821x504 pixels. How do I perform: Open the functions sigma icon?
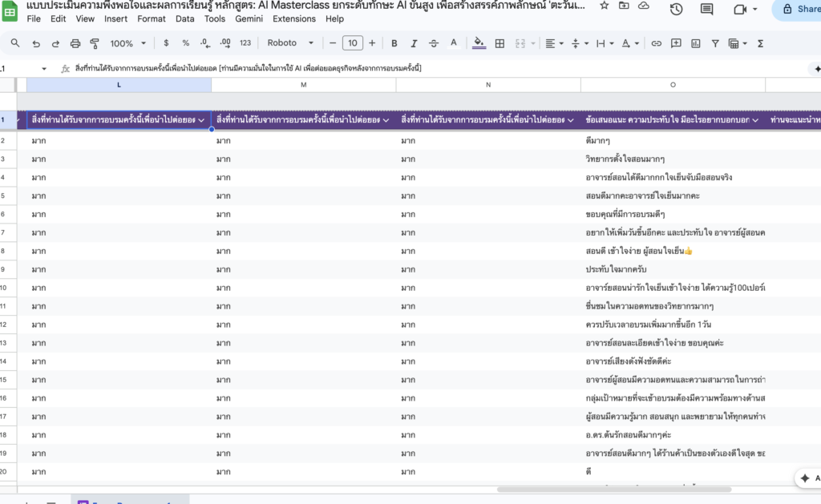[760, 43]
